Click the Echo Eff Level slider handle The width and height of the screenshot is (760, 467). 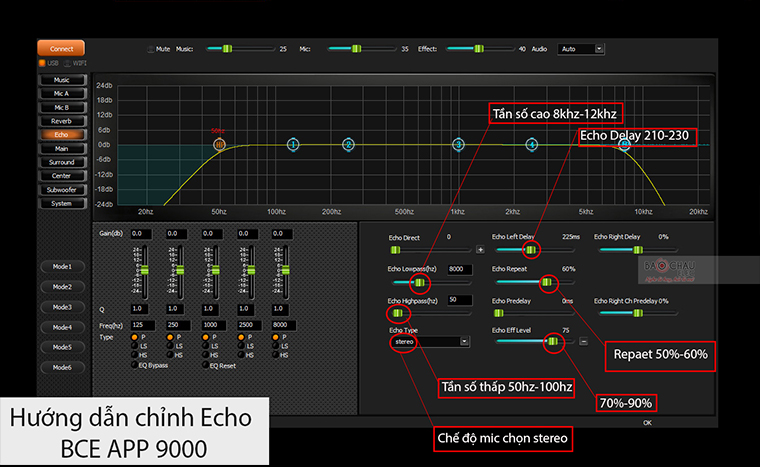pos(553,341)
